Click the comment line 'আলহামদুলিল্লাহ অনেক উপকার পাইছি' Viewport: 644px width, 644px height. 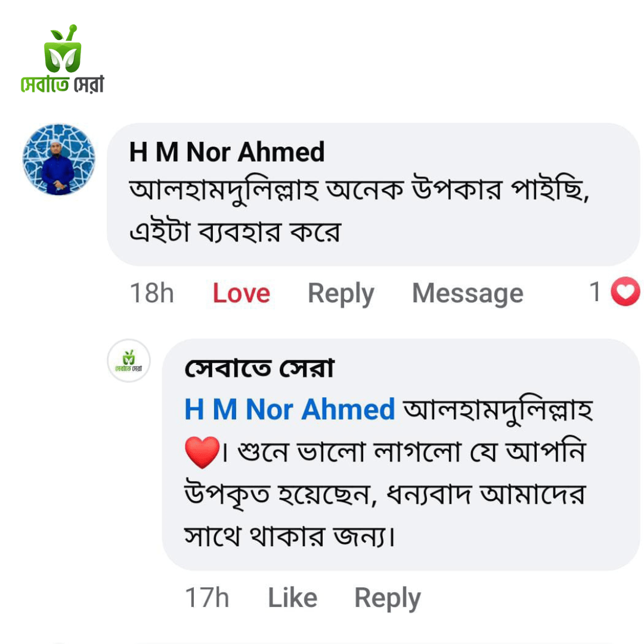coord(359,191)
